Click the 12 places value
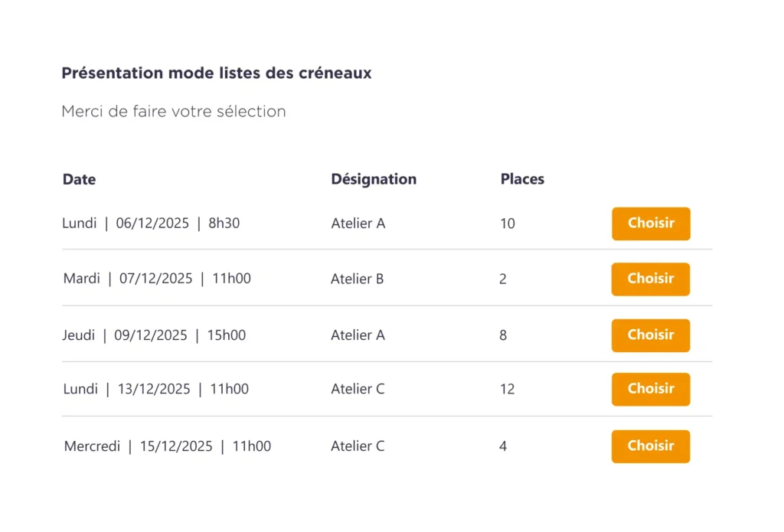Viewport: 784px width, 532px height. point(507,389)
